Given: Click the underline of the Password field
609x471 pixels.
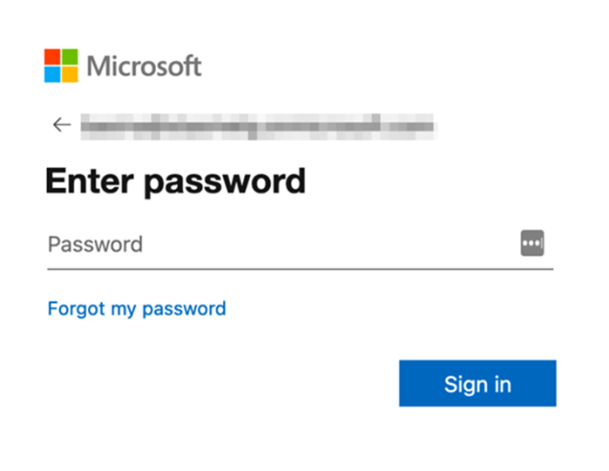Looking at the screenshot, I should pyautogui.click(x=299, y=267).
